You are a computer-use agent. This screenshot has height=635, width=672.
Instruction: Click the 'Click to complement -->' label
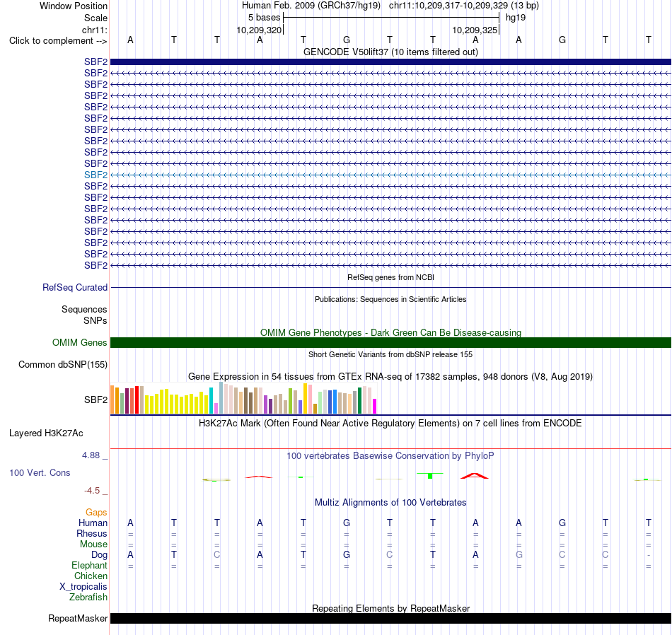pos(58,41)
